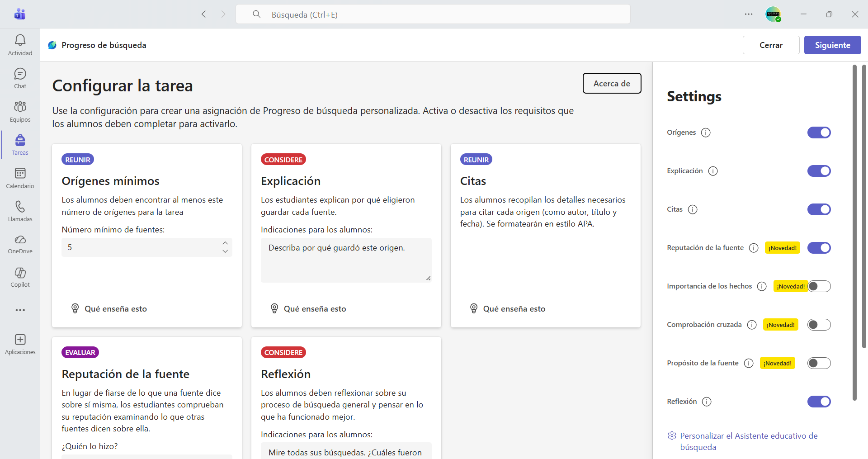Increase minimum sources with up arrow
Image resolution: width=868 pixels, height=459 pixels.
(225, 243)
